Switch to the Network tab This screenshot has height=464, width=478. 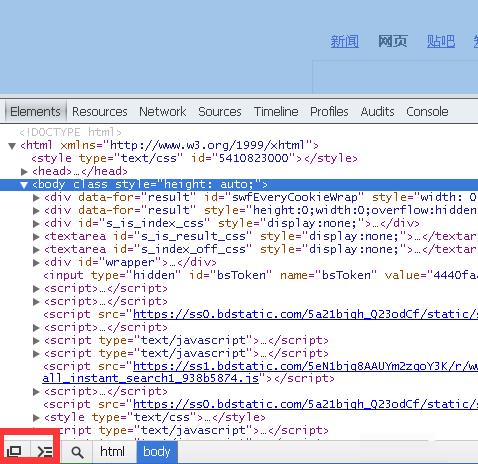pos(163,111)
